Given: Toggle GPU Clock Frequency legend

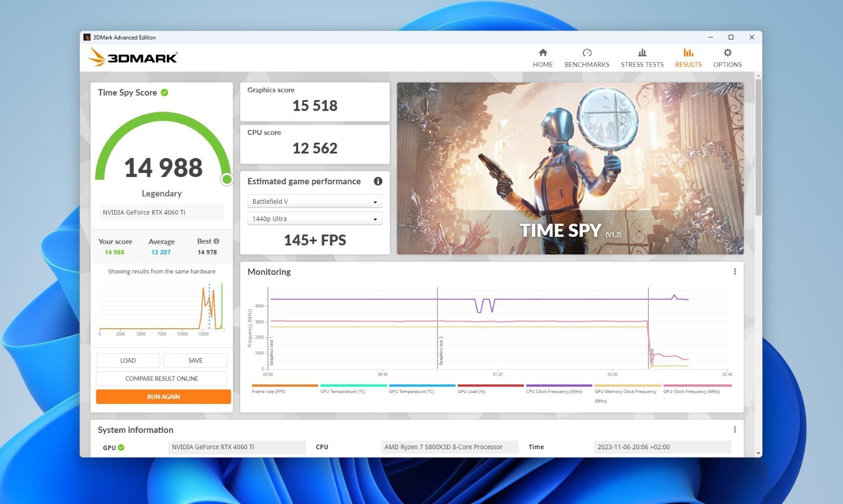Looking at the screenshot, I should [697, 389].
